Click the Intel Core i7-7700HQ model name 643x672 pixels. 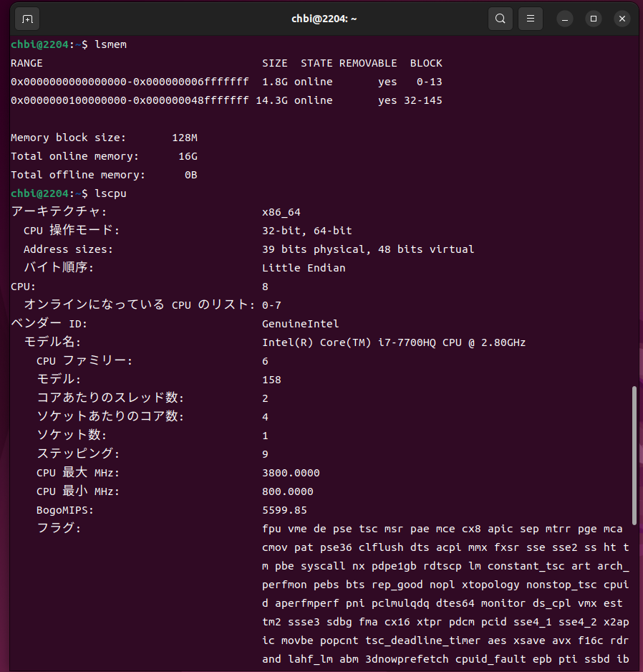[394, 342]
